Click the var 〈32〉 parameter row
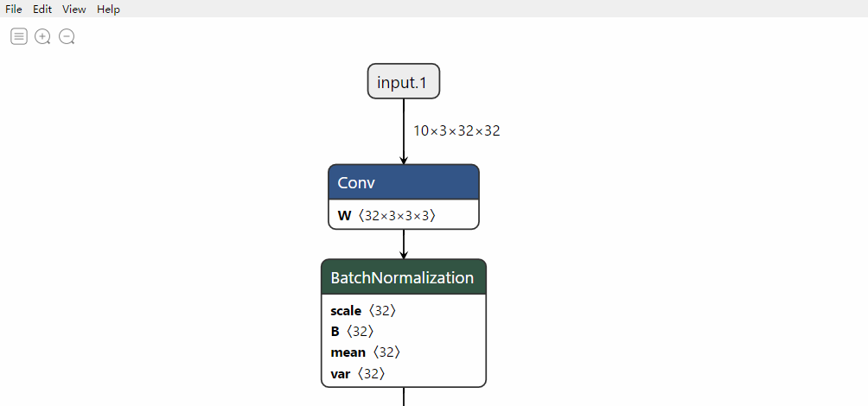The image size is (868, 406). tap(404, 373)
